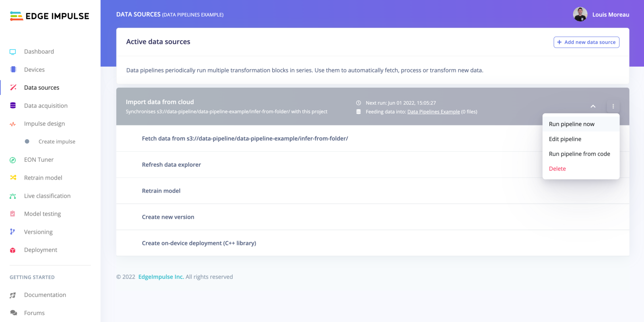Screen dimensions: 644x322
Task: Open Live classification page
Action: point(47,196)
